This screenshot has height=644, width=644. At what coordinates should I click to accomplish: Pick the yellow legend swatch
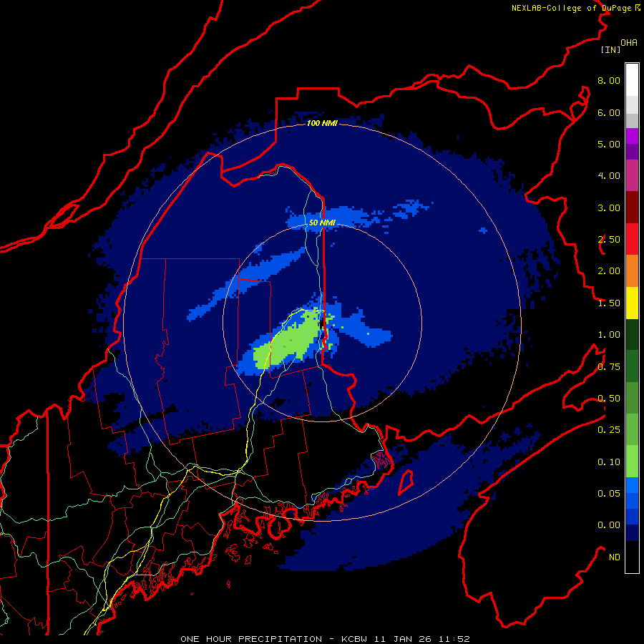632,303
